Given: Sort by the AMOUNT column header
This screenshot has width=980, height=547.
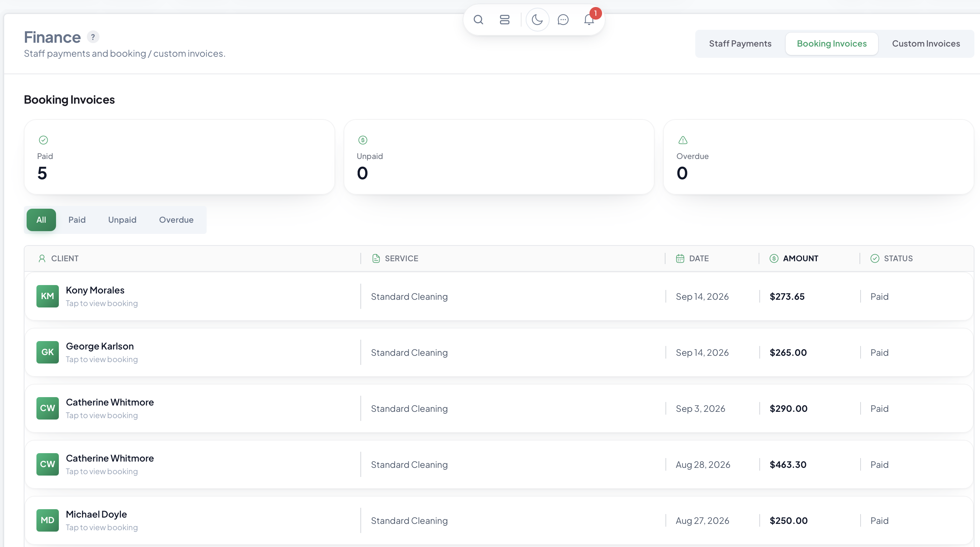Looking at the screenshot, I should pyautogui.click(x=800, y=259).
